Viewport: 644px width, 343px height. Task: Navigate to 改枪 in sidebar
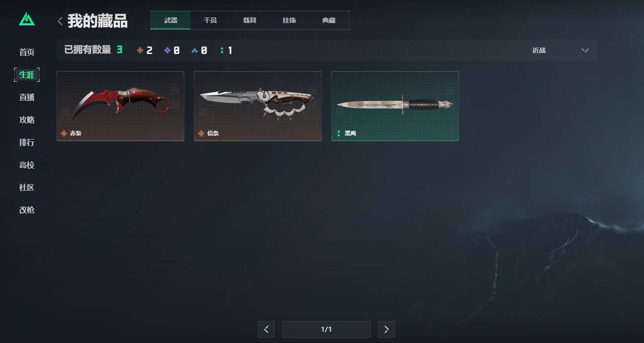(27, 210)
